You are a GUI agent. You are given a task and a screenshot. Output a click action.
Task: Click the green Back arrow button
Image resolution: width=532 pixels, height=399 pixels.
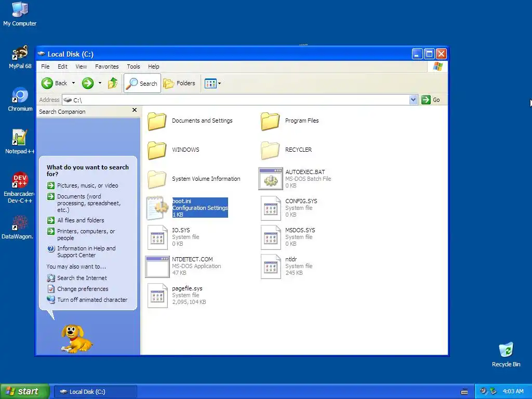[x=47, y=83]
